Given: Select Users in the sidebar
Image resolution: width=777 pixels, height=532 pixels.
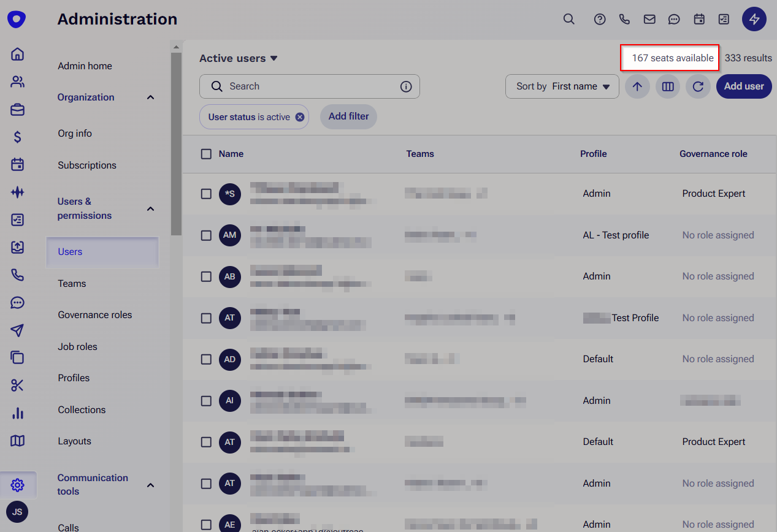Looking at the screenshot, I should tap(102, 252).
